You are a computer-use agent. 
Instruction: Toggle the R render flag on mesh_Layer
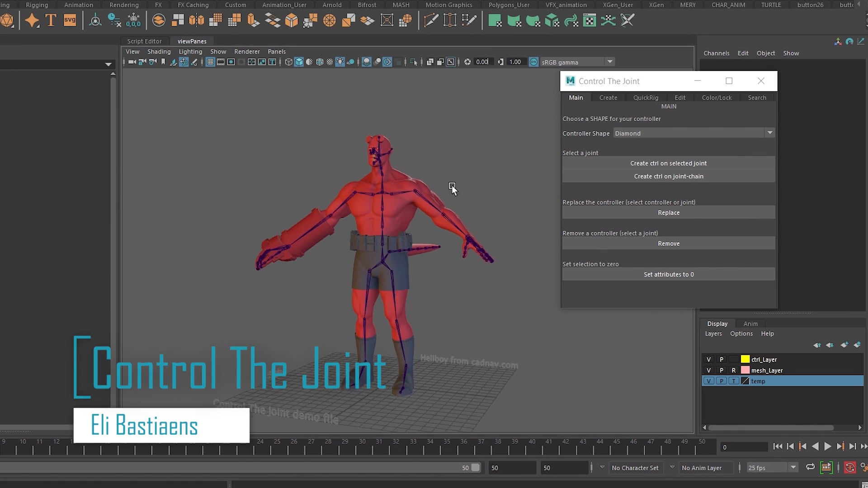[x=733, y=370]
